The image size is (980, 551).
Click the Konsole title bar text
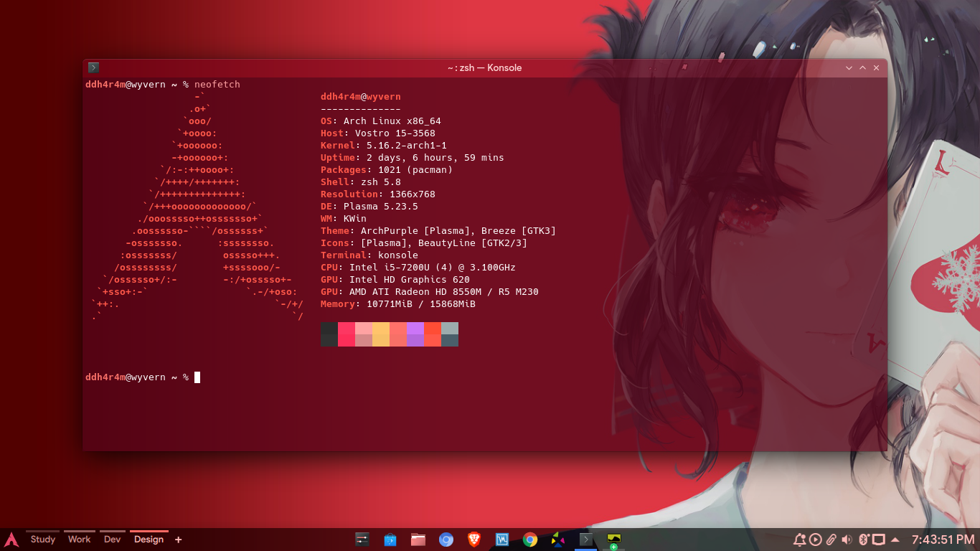[x=484, y=67]
